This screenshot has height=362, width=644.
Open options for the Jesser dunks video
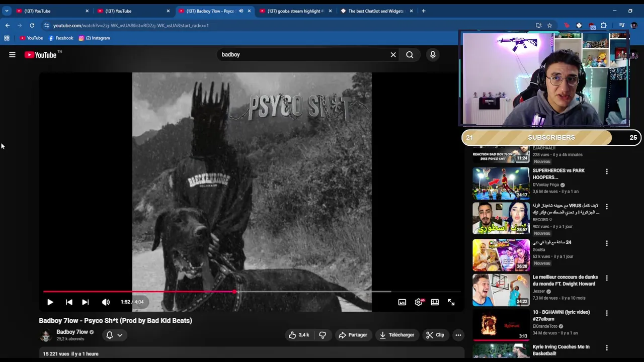pos(607,278)
